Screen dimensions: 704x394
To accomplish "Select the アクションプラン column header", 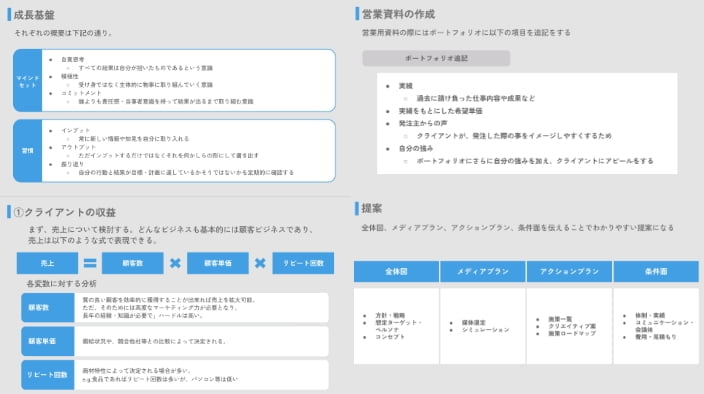I will coord(569,271).
